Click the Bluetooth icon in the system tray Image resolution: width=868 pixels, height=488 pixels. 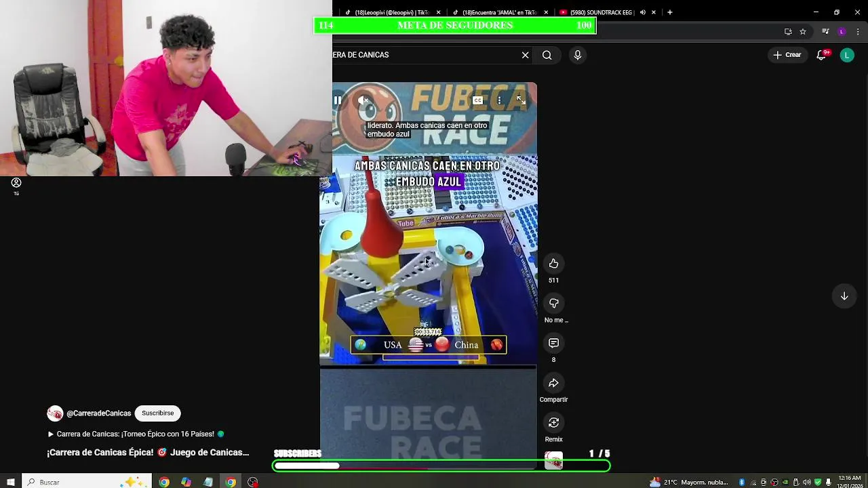pyautogui.click(x=742, y=482)
